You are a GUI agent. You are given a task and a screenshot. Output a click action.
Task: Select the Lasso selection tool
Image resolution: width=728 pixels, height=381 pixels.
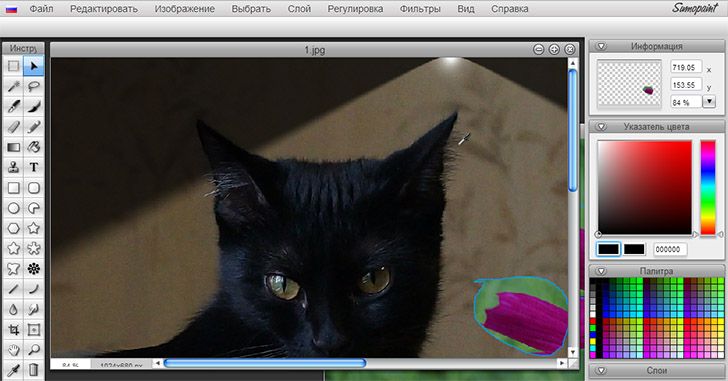tap(33, 86)
